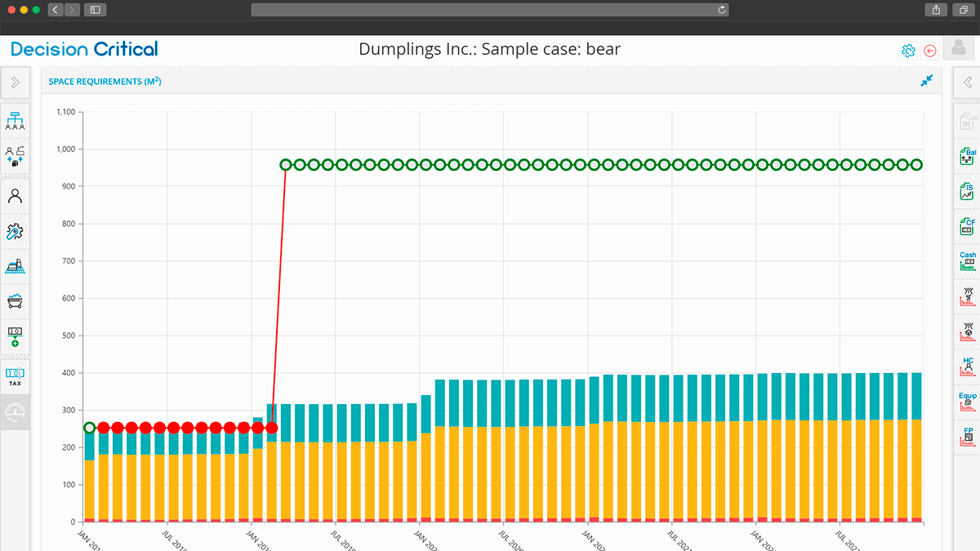Click the TAX icon in left sidebar
The height and width of the screenshot is (551, 980).
pos(15,375)
